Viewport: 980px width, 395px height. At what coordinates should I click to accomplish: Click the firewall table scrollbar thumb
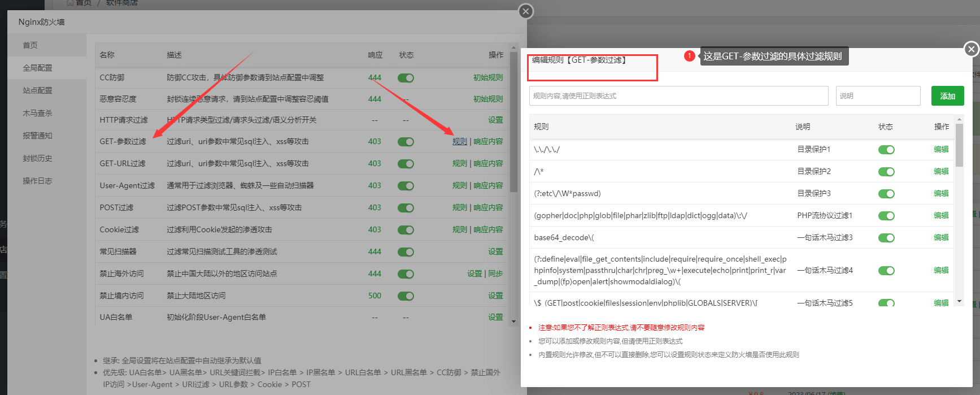click(513, 122)
